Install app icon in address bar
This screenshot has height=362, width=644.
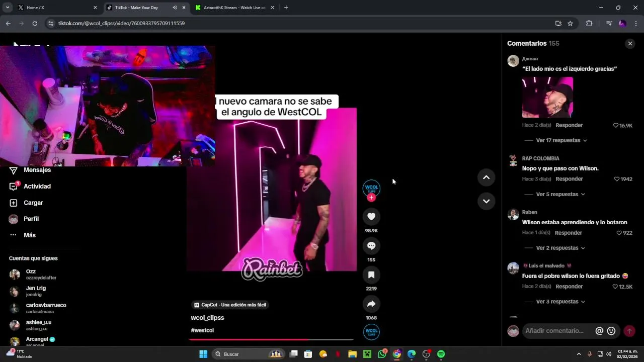click(558, 23)
